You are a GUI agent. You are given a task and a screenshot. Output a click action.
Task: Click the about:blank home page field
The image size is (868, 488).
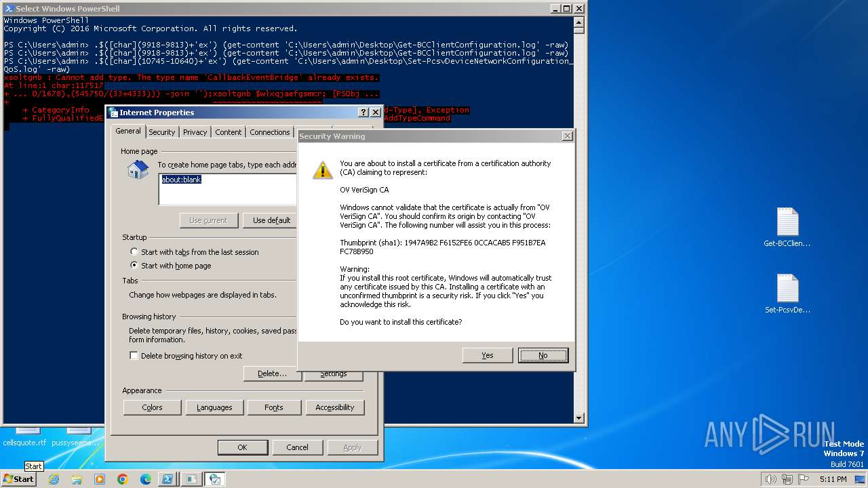(228, 189)
